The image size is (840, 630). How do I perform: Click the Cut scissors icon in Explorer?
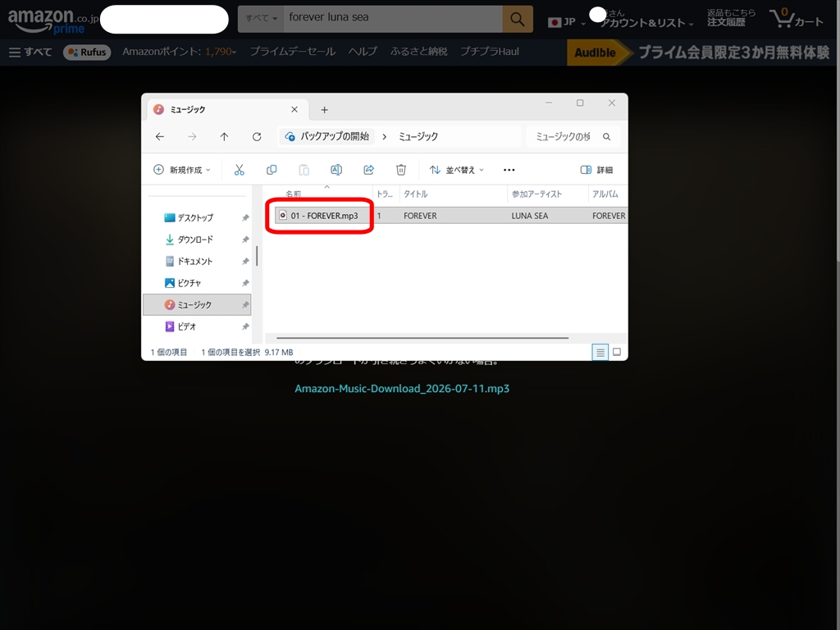pyautogui.click(x=239, y=170)
